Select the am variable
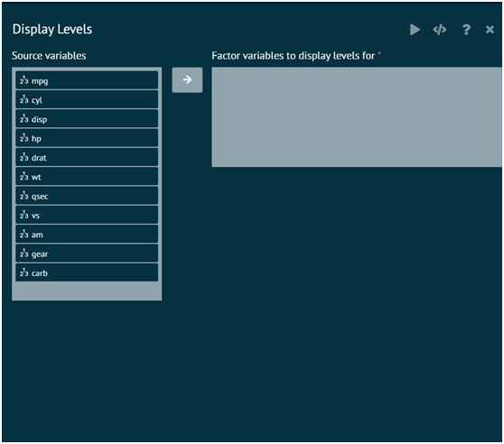504x444 pixels. [x=87, y=235]
